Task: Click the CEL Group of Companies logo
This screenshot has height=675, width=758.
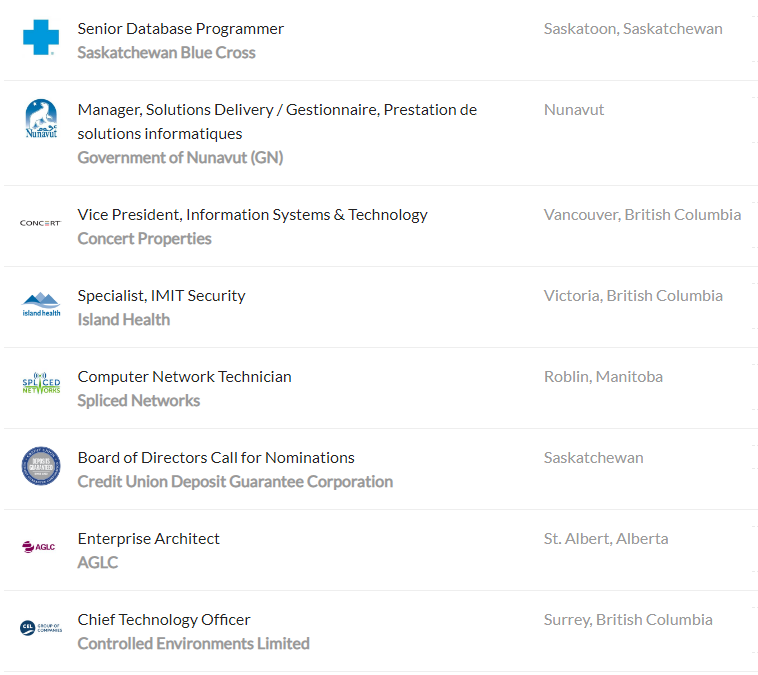Action: click(x=41, y=628)
